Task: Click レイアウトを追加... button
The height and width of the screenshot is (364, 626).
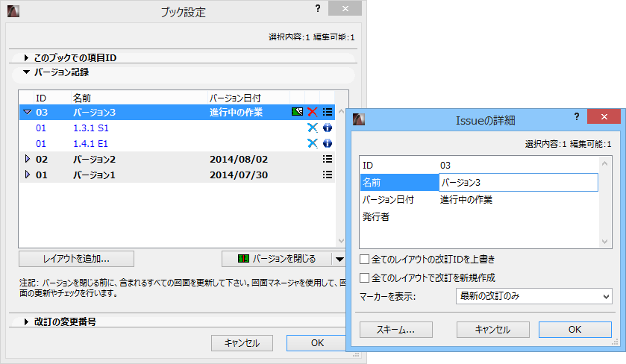Action: pos(76,259)
